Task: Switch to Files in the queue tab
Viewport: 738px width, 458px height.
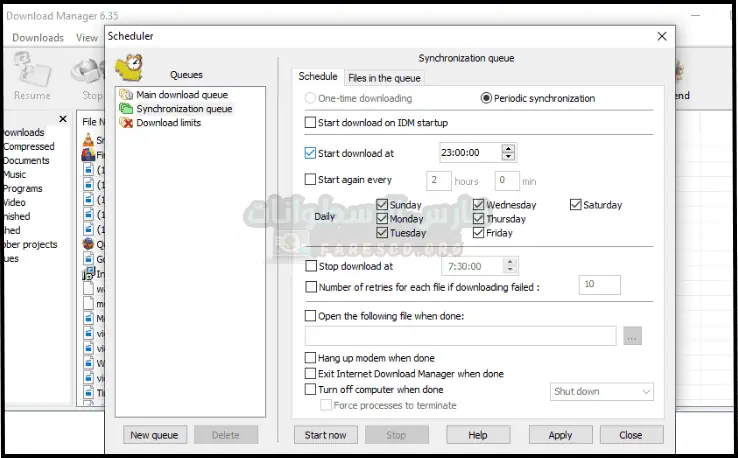Action: [x=384, y=78]
